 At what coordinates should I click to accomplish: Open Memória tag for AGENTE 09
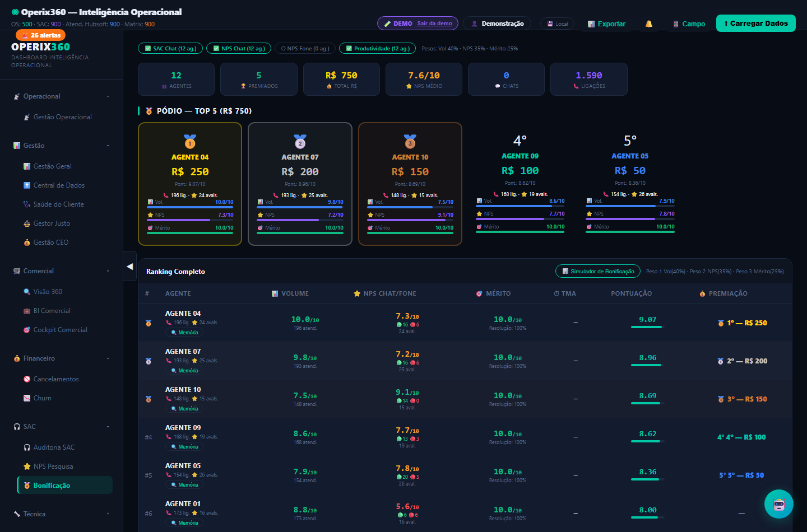click(x=184, y=447)
